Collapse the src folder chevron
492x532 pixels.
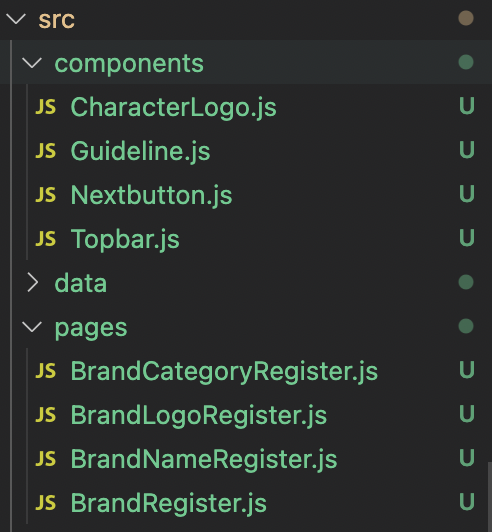pyautogui.click(x=16, y=19)
